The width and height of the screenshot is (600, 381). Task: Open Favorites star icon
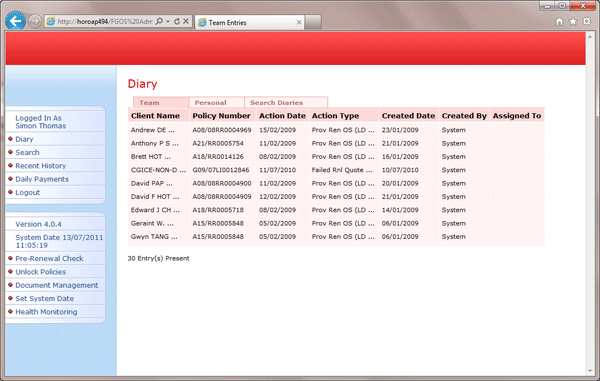(x=573, y=21)
